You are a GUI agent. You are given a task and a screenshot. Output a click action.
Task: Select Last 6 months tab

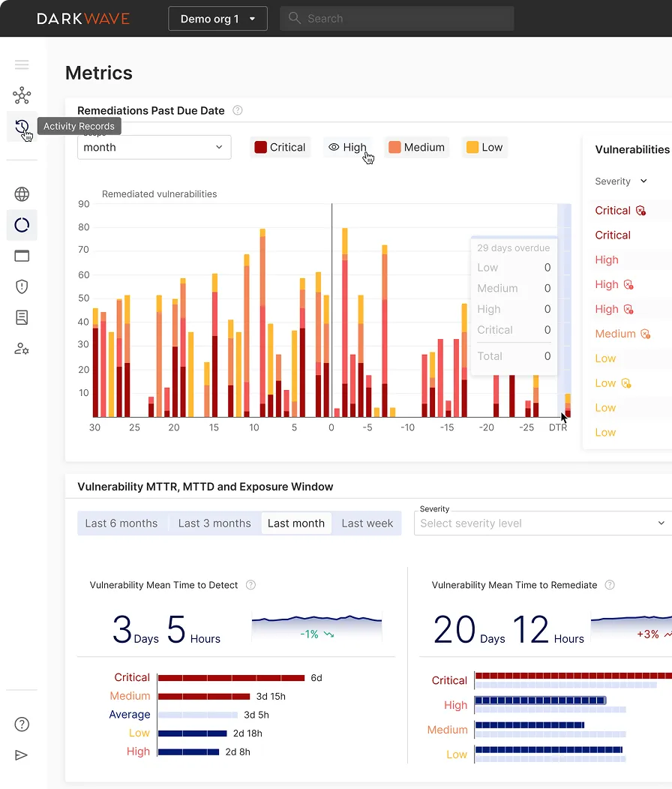coord(121,523)
